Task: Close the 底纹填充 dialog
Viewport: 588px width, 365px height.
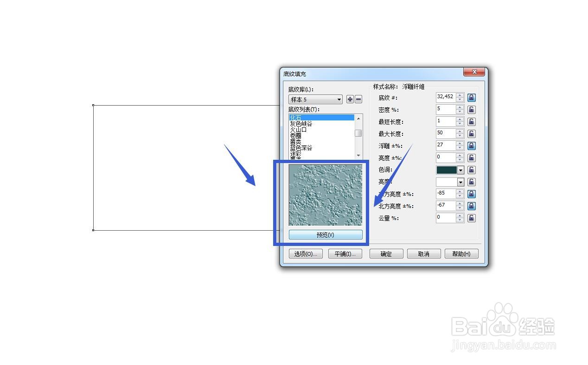Action: point(474,72)
